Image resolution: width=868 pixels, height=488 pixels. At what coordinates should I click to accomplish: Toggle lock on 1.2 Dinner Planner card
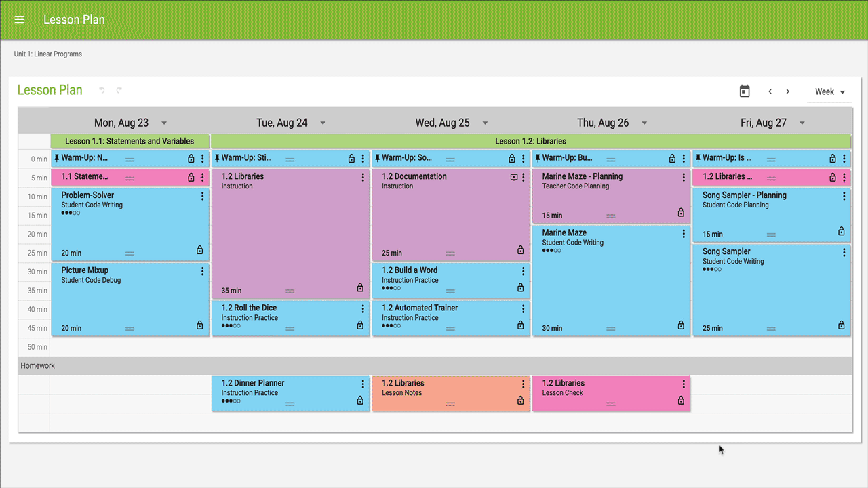pyautogui.click(x=360, y=401)
